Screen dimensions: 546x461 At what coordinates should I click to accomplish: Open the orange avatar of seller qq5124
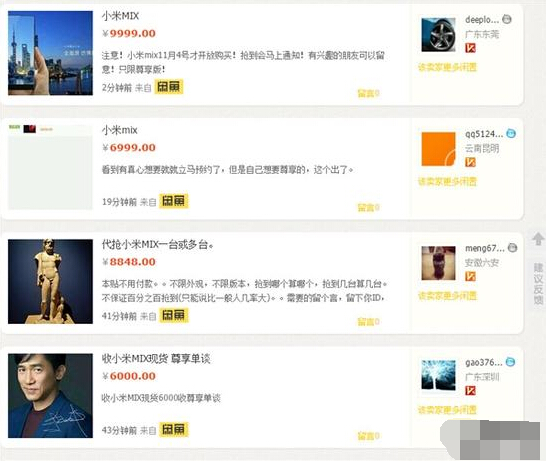click(438, 149)
